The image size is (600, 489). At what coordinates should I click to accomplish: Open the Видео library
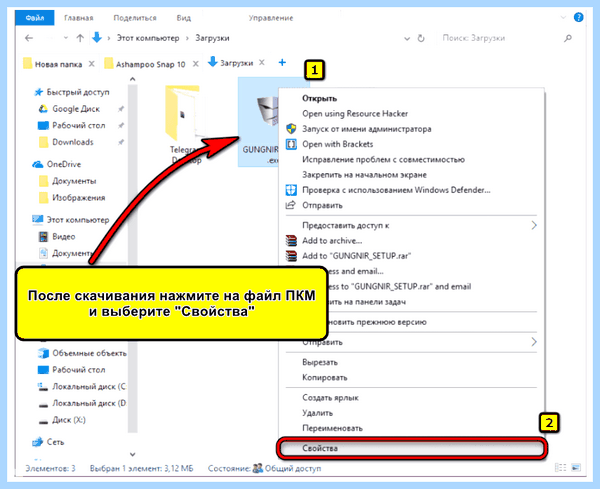[x=57, y=236]
